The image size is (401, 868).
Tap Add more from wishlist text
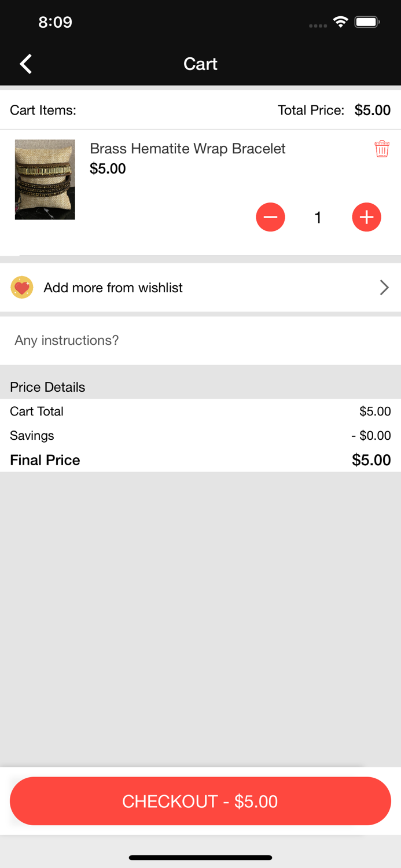[x=113, y=288]
